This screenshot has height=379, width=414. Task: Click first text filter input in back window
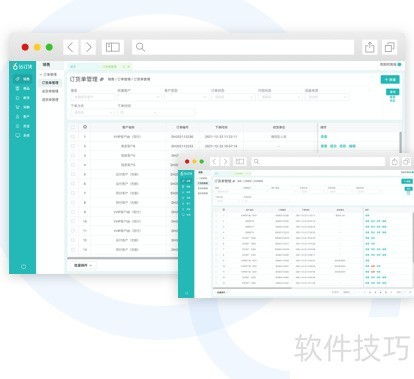pyautogui.click(x=93, y=97)
